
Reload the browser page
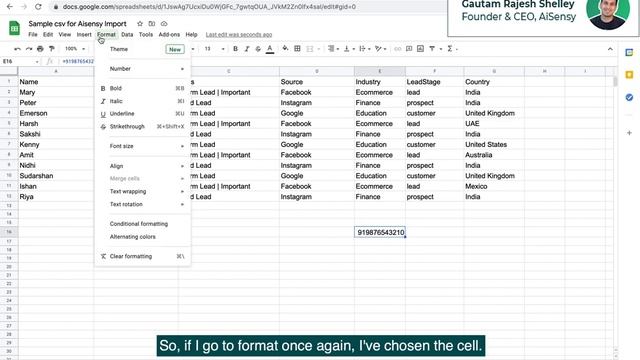pos(38,7)
